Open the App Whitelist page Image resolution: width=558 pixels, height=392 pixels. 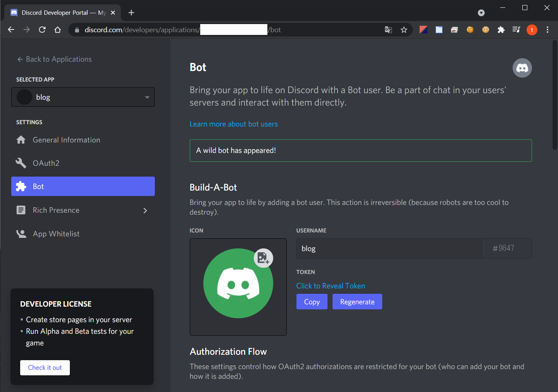(x=83, y=234)
